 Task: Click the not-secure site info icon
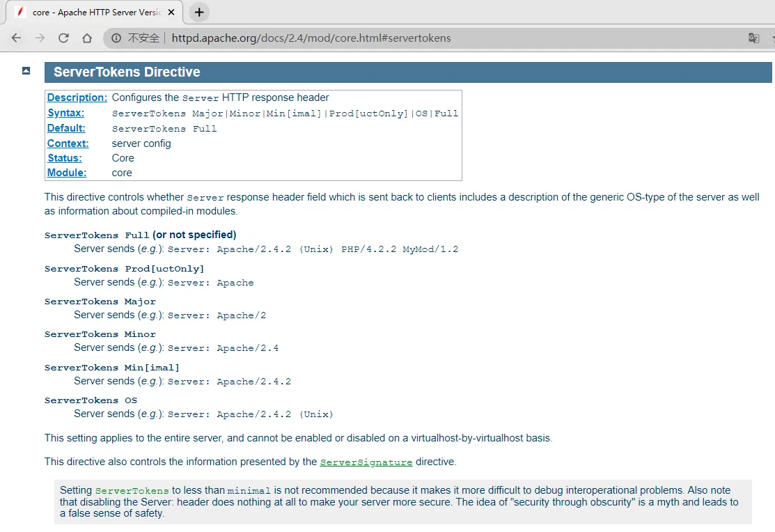[116, 38]
